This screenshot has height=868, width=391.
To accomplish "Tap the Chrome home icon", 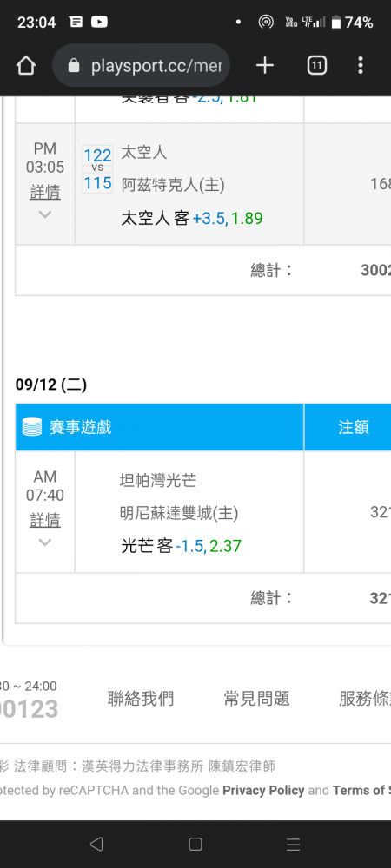I will [25, 66].
